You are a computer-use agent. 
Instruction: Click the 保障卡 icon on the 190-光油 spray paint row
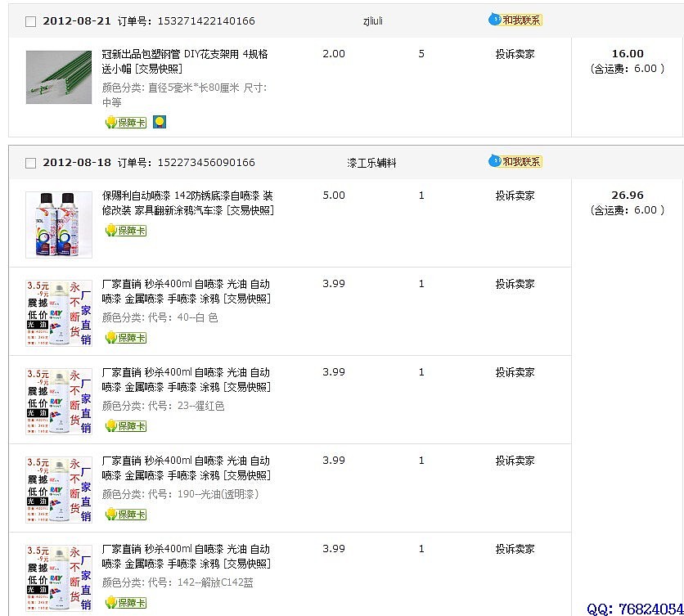(124, 515)
